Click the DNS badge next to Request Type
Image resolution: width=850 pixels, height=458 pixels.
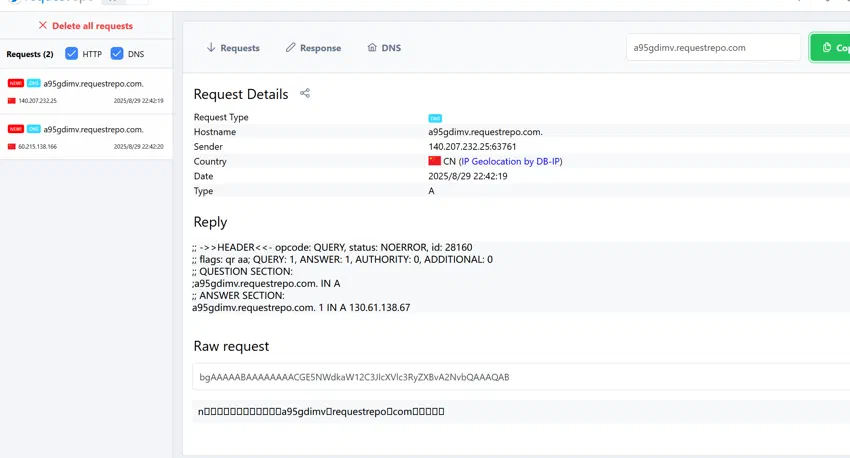435,118
